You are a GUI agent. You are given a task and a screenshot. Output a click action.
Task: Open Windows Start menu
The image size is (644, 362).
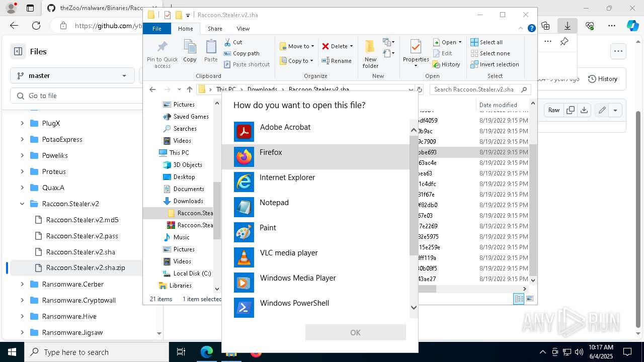(12, 352)
